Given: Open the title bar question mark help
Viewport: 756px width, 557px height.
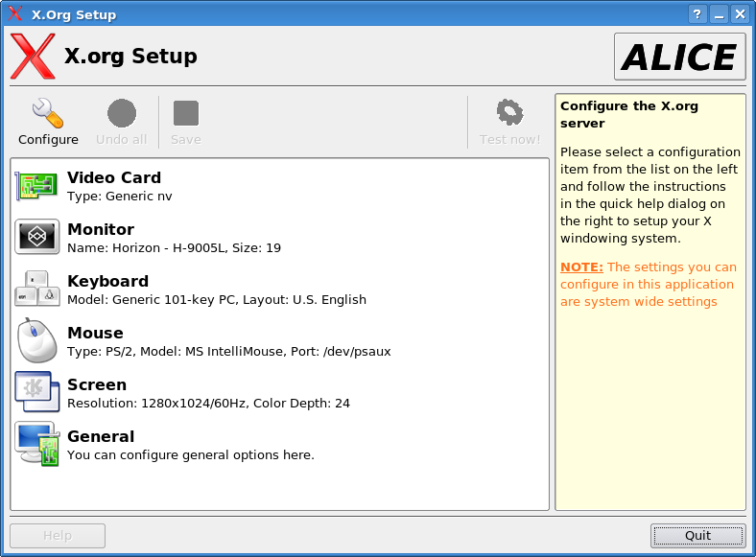Looking at the screenshot, I should point(697,14).
